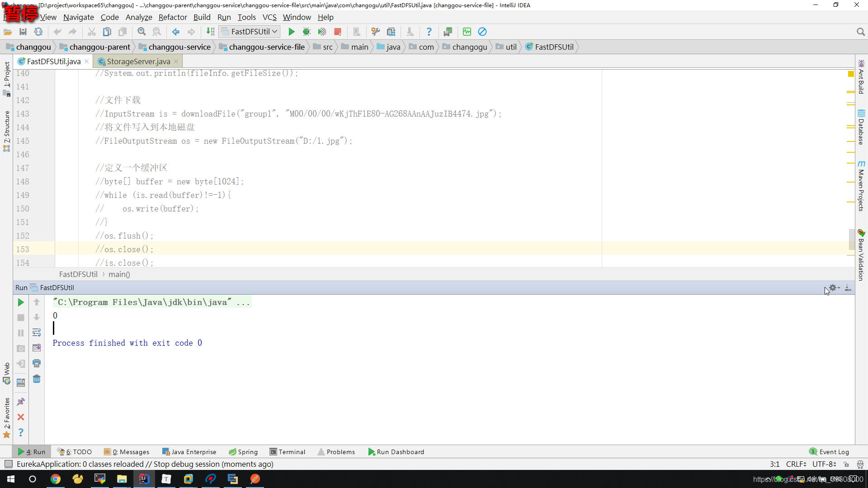Image resolution: width=868 pixels, height=488 pixels.
Task: Open File Explorer from the taskbar
Action: coord(122,479)
